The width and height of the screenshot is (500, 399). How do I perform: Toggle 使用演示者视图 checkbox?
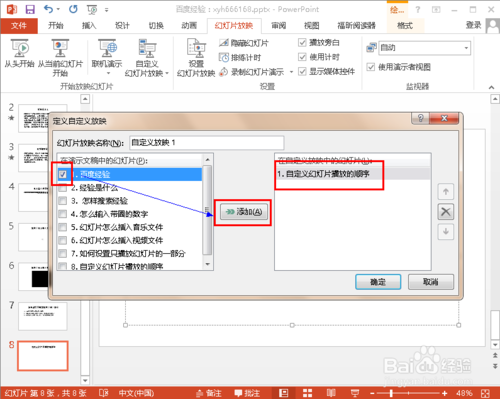(371, 67)
